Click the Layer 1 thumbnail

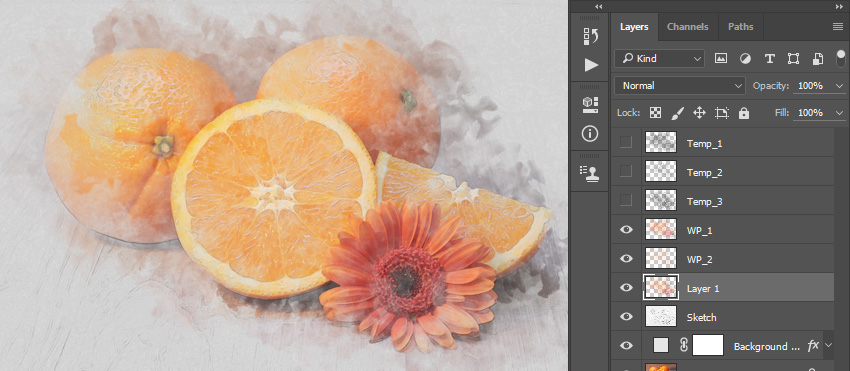(661, 287)
